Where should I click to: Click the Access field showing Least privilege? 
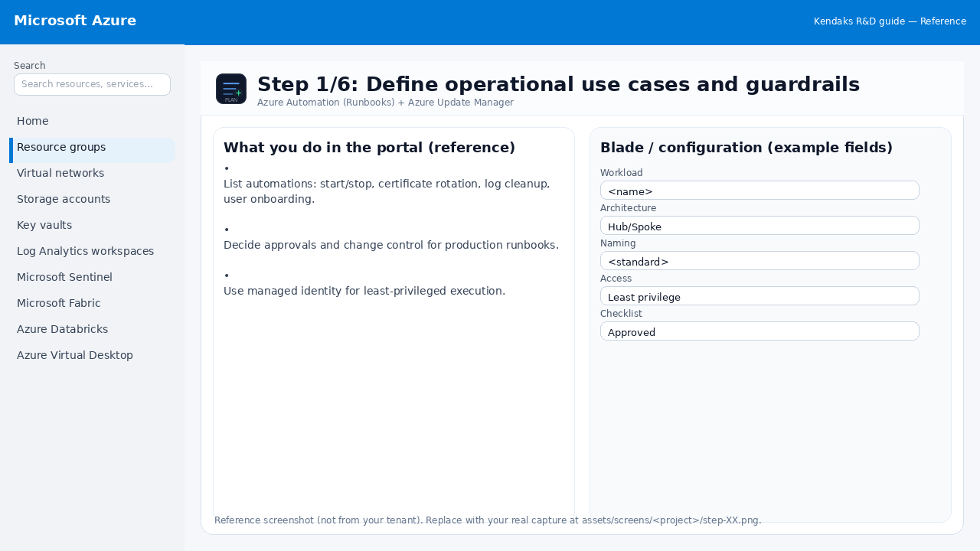coord(759,296)
